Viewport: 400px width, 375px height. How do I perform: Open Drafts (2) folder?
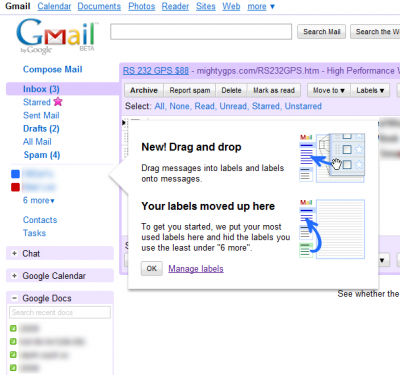[x=41, y=129]
